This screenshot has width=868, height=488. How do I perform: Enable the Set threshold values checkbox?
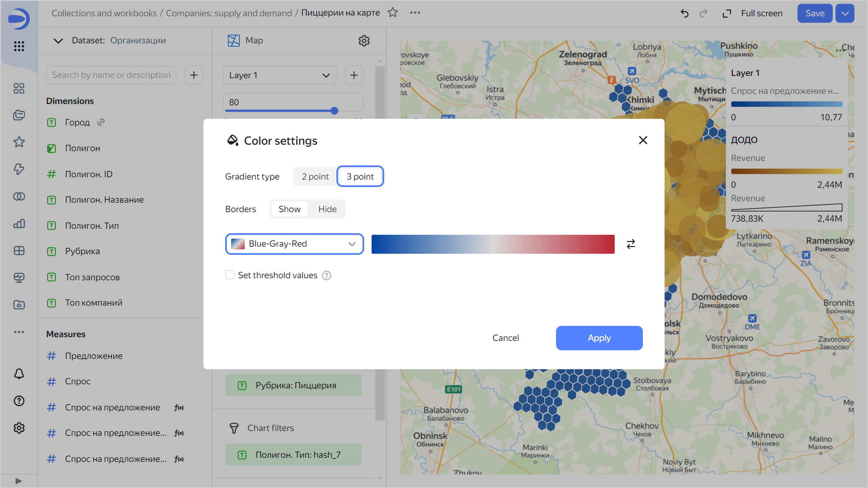230,275
